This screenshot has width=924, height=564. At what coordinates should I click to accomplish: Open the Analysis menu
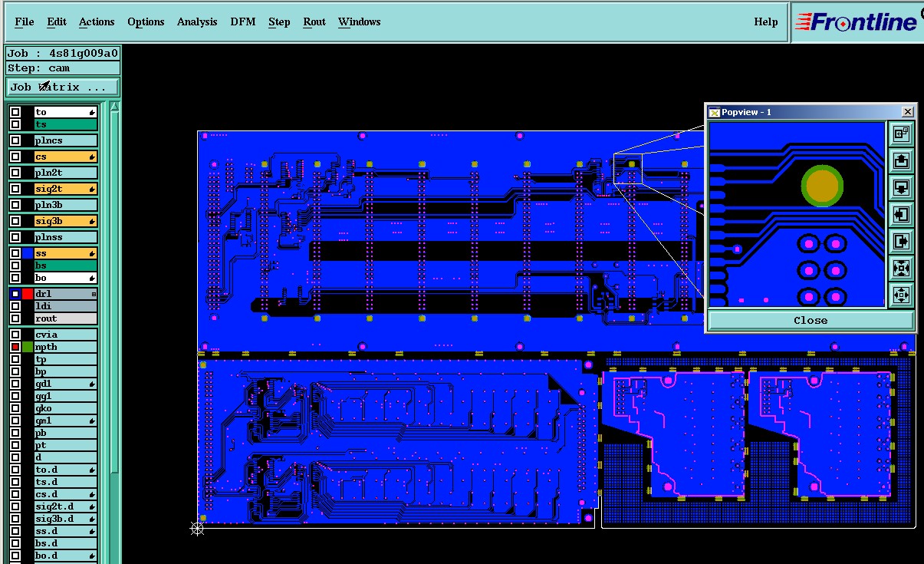pos(197,21)
